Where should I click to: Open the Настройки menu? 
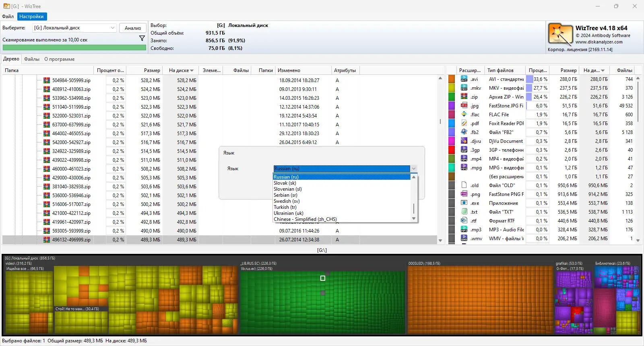[31, 16]
